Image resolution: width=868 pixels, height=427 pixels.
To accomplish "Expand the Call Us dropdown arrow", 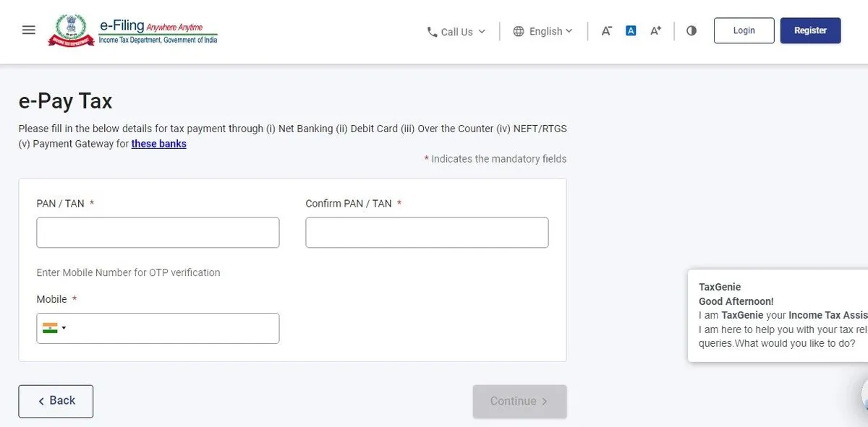I will coord(482,32).
